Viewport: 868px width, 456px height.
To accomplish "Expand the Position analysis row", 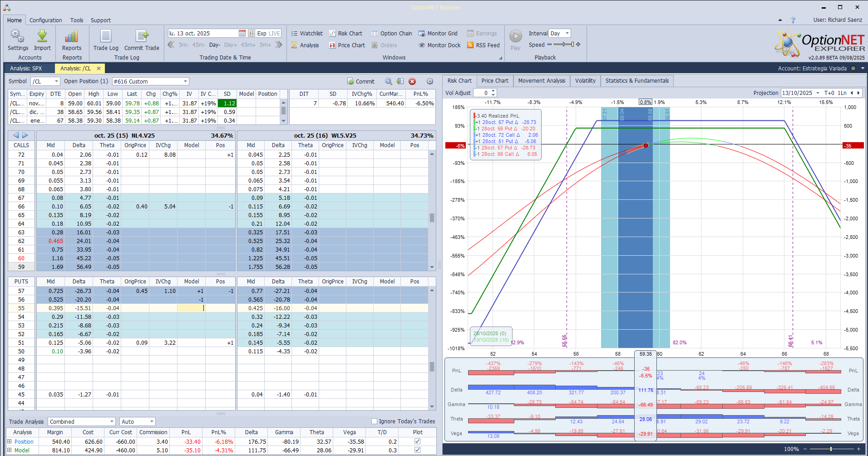I will 10,441.
